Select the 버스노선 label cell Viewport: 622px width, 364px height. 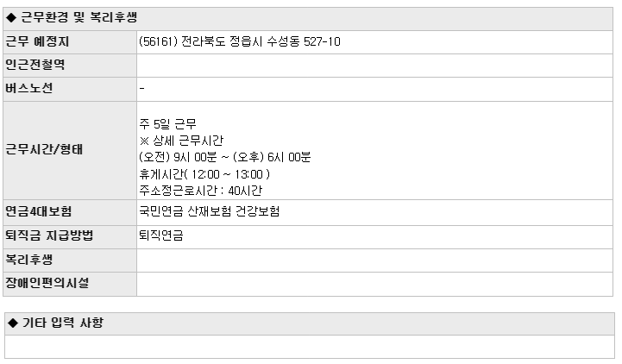(x=70, y=89)
